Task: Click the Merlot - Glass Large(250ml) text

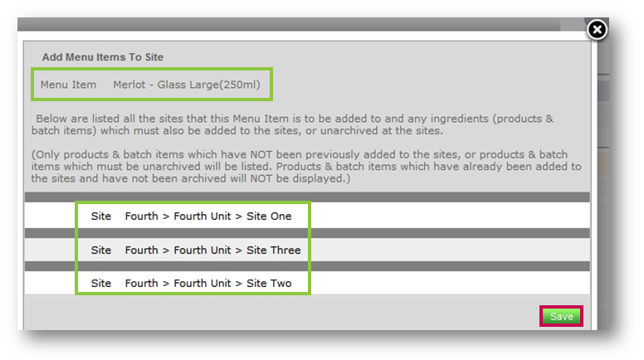Action: tap(189, 85)
